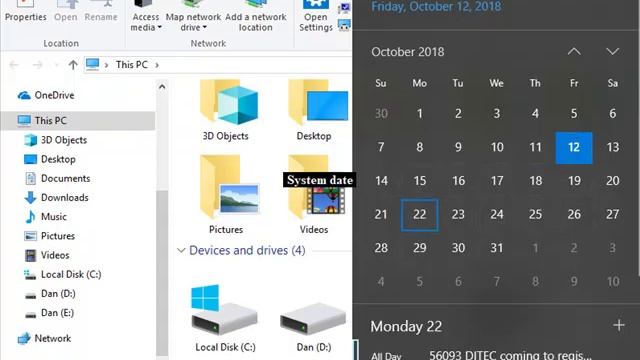Select October 1 on the calendar
Image resolution: width=640 pixels, height=360 pixels.
click(x=420, y=113)
